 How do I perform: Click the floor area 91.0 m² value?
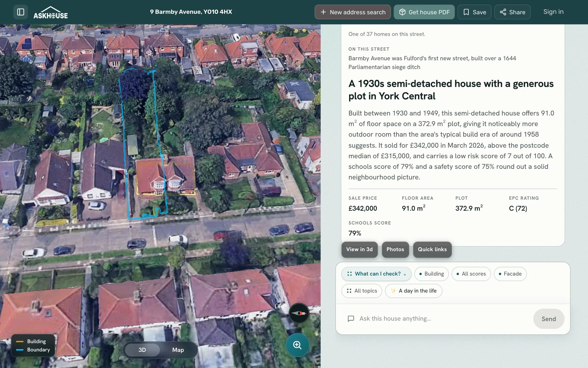pos(413,208)
